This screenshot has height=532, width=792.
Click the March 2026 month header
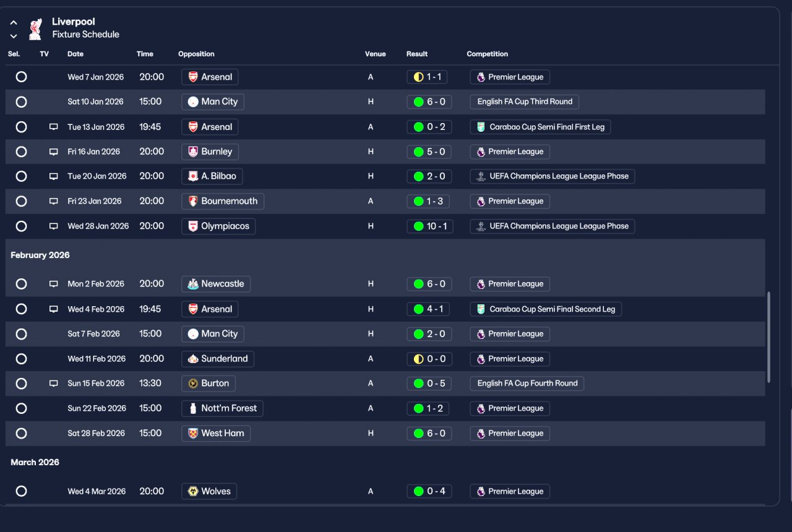coord(35,462)
